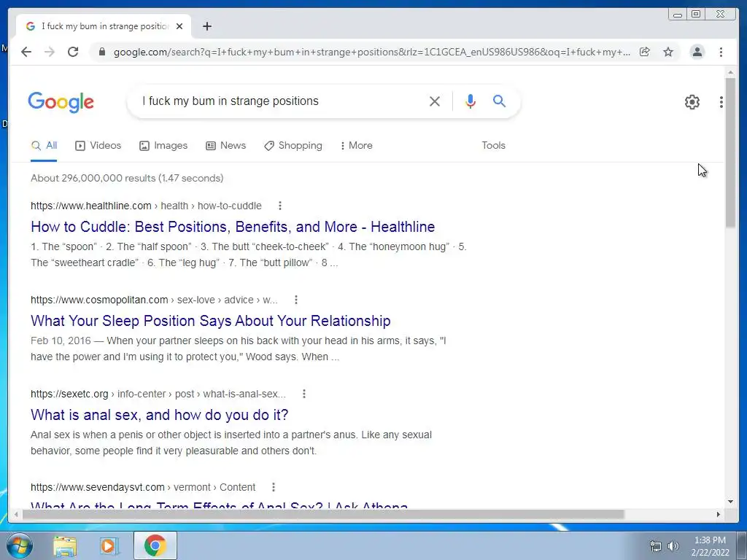The height and width of the screenshot is (560, 747).
Task: Click the sexetc.org URL breadcrumb
Action: pos(158,394)
